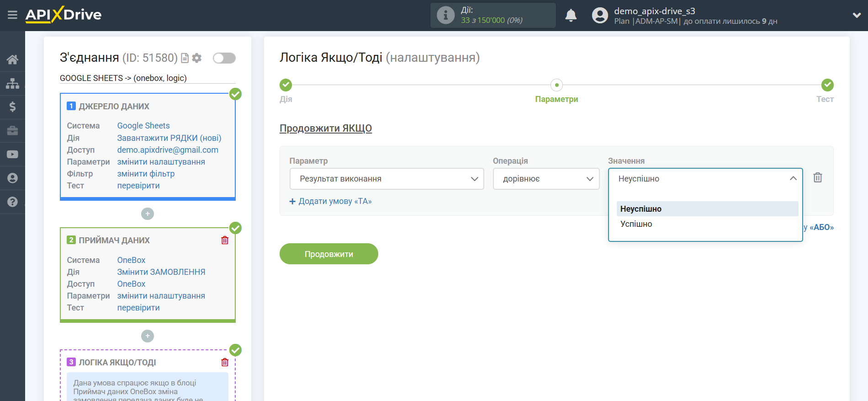Delete the If/Then logic block

(225, 362)
